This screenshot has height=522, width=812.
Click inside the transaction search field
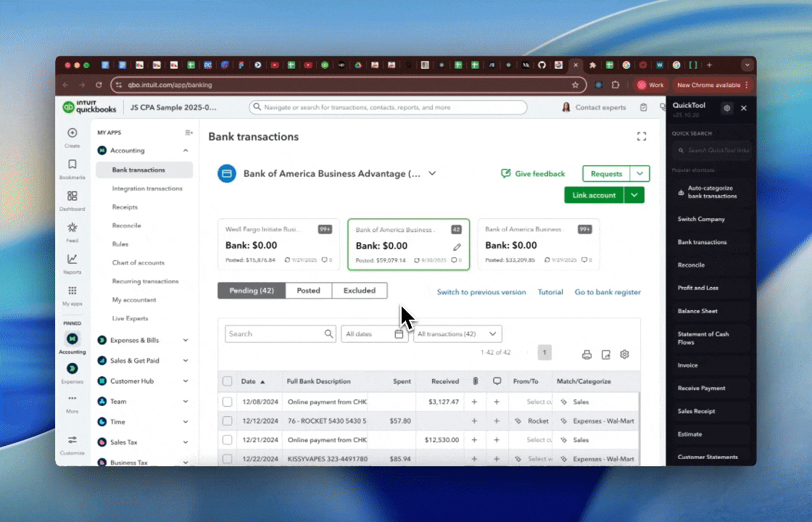(x=274, y=333)
